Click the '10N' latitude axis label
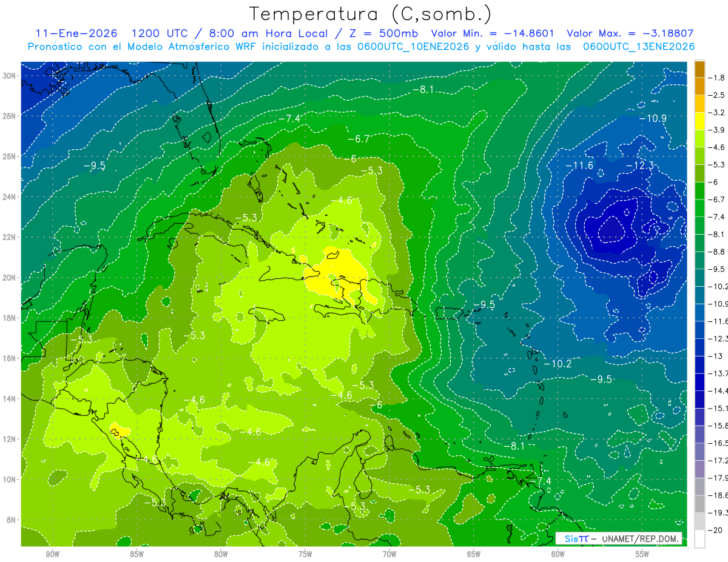Screen dimensions: 728x562 [10, 480]
